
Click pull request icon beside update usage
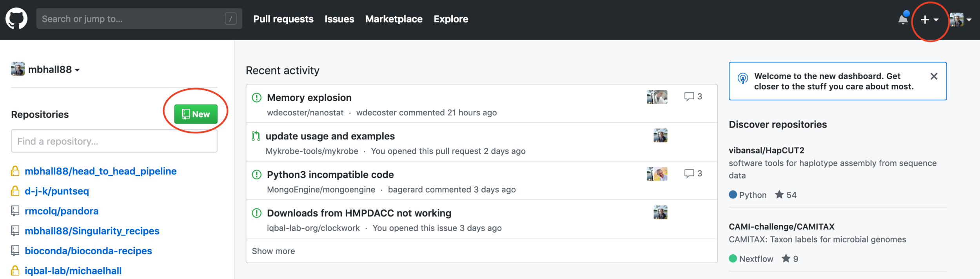[x=256, y=136]
